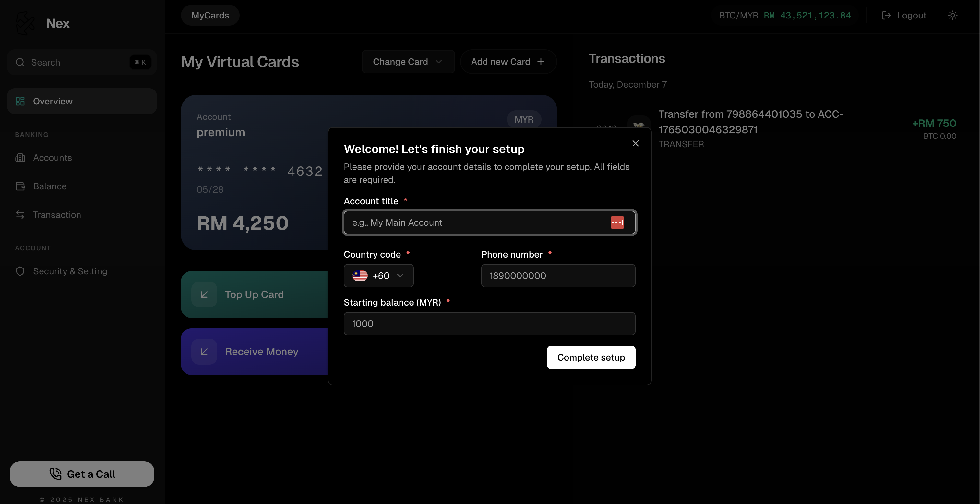Focus the Phone number input field
980x504 pixels.
tap(558, 276)
